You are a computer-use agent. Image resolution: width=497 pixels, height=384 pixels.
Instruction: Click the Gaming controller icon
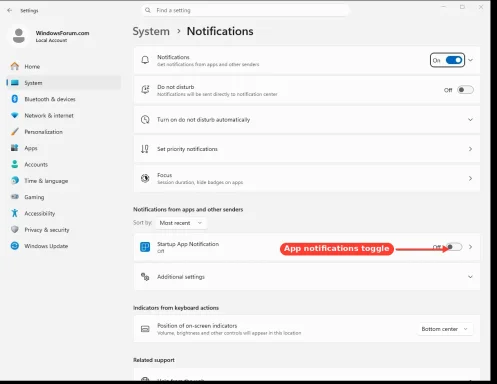15,197
